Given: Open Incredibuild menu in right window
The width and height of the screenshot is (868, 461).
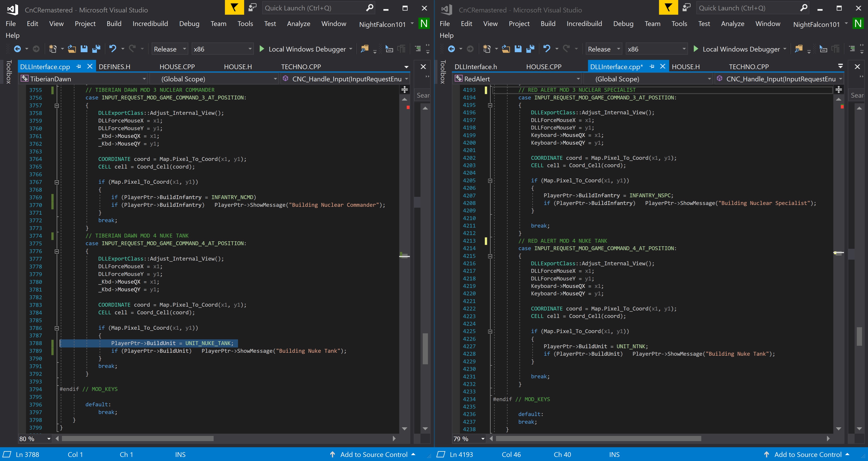Looking at the screenshot, I should pos(584,24).
